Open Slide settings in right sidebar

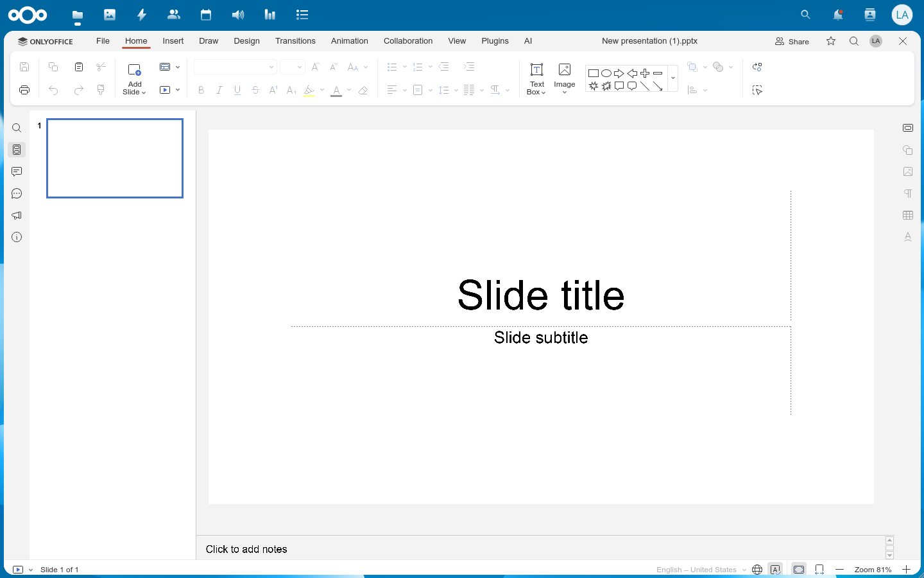[x=908, y=128]
